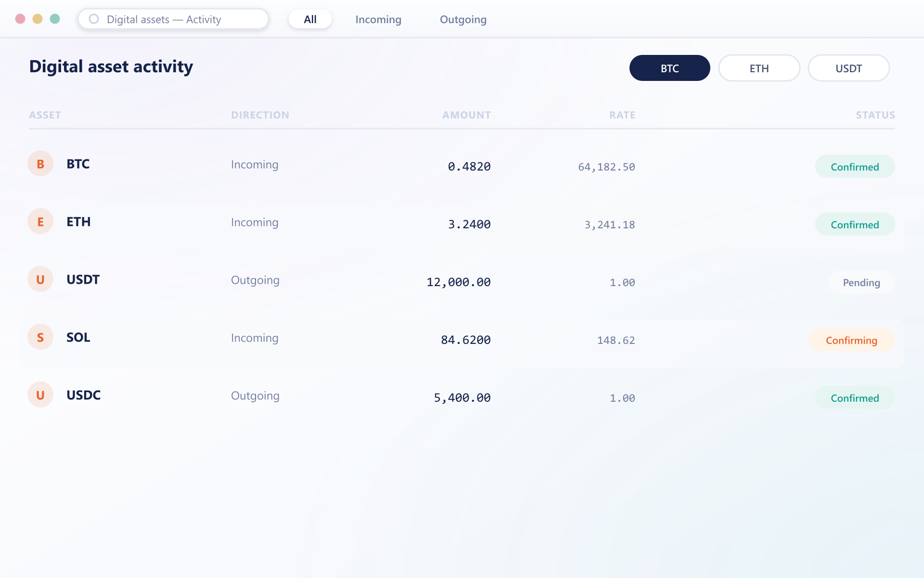Click the Pending badge in USDT row

coord(861,282)
